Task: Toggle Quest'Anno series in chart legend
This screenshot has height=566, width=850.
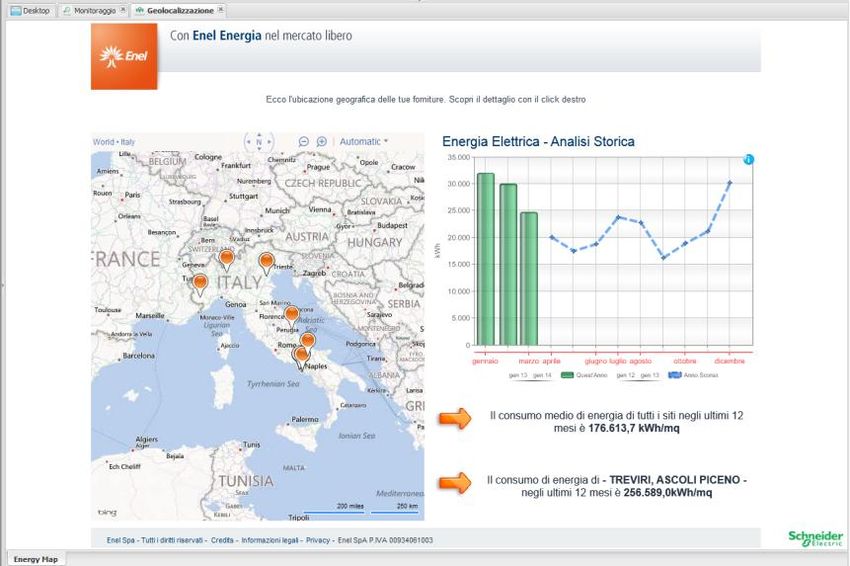Action: click(581, 375)
